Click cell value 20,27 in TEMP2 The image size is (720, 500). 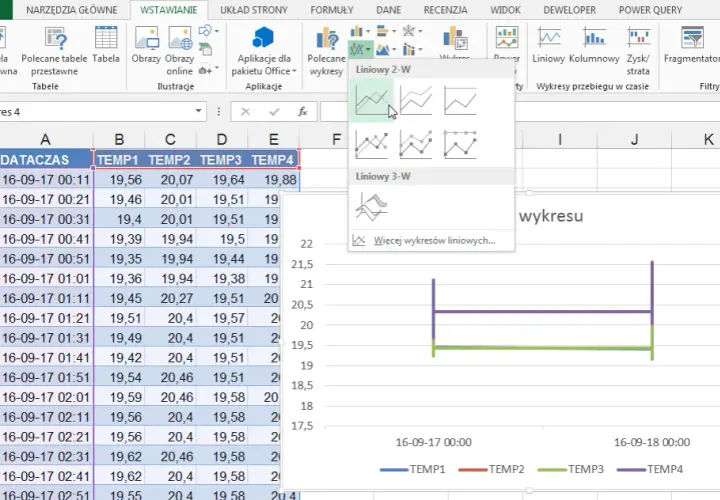coord(170,298)
